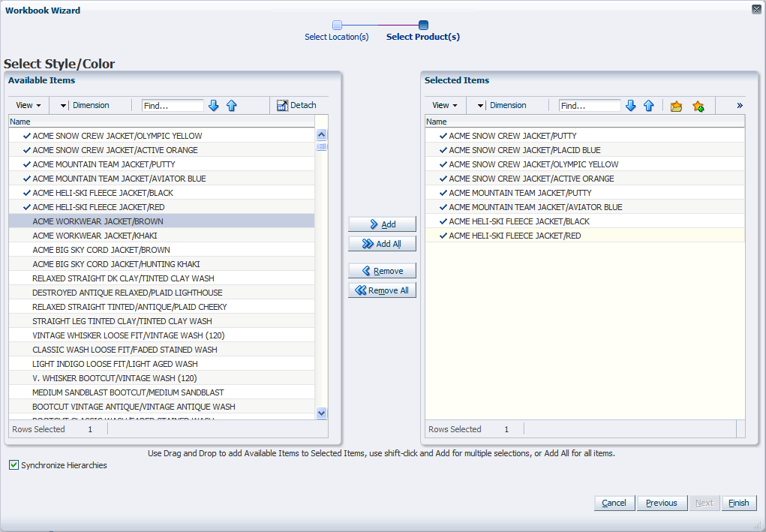766x532 pixels.
Task: Toggle the Synchronize Hierarchies checkbox
Action: (x=14, y=465)
